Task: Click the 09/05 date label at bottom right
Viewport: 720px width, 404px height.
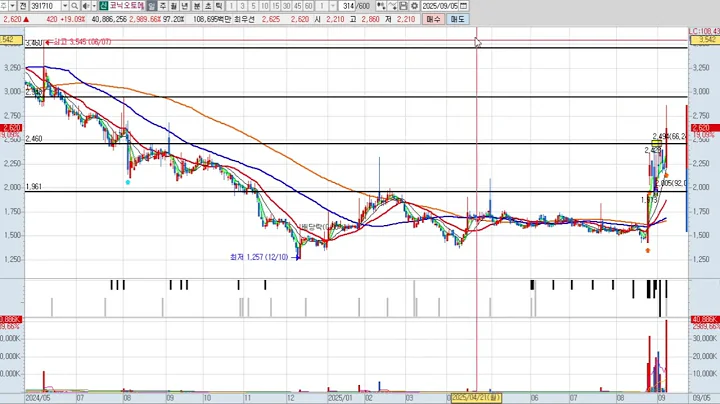Action: point(701,398)
